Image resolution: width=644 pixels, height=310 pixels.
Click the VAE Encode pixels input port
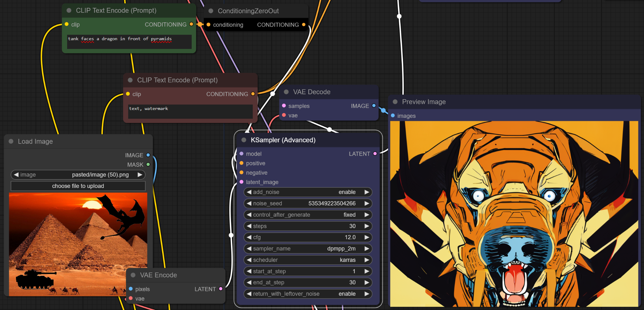coord(131,289)
